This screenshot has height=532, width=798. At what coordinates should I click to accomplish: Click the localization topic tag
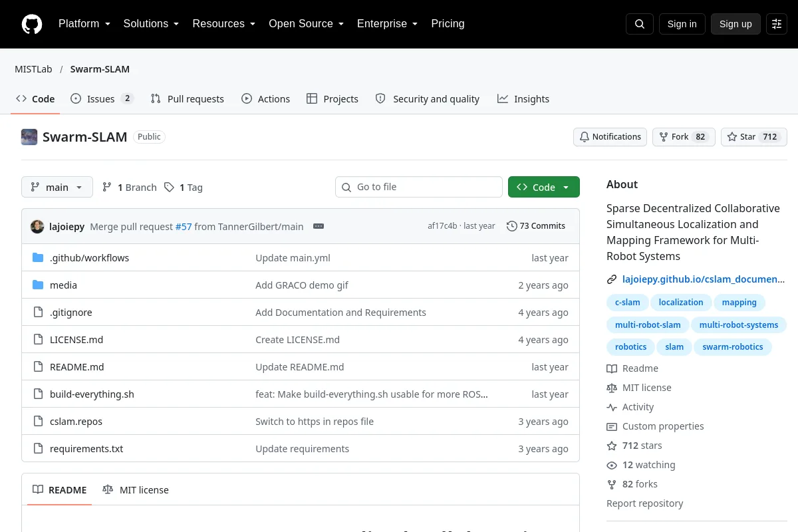(681, 303)
